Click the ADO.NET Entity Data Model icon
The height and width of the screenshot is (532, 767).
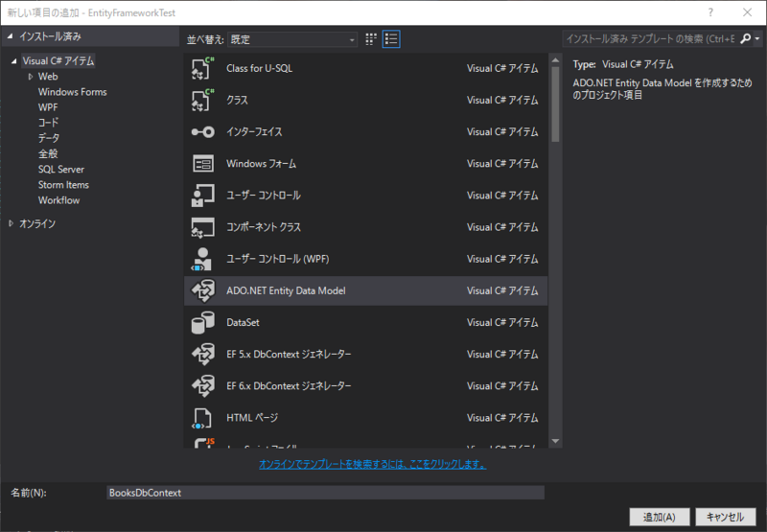coord(202,291)
